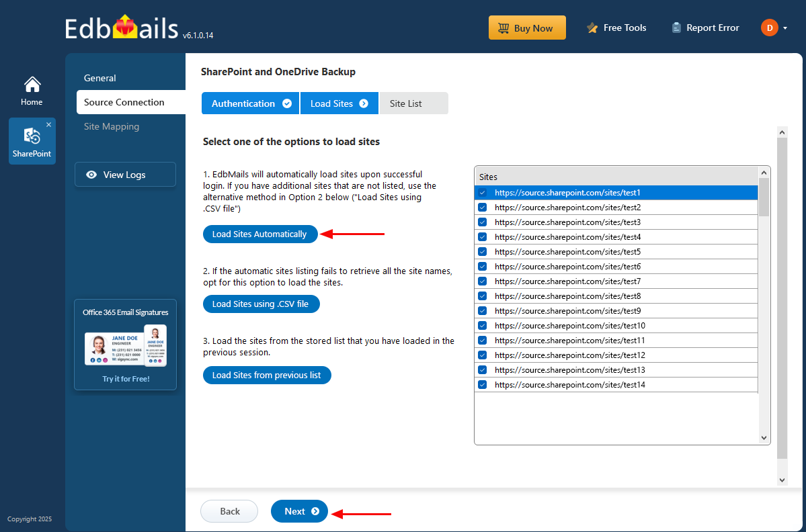
Task: Click the page scrollbar up arrow
Action: (782, 132)
